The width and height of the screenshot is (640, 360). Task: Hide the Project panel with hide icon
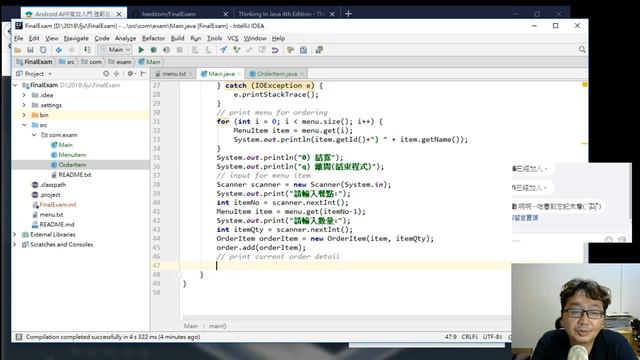point(143,73)
